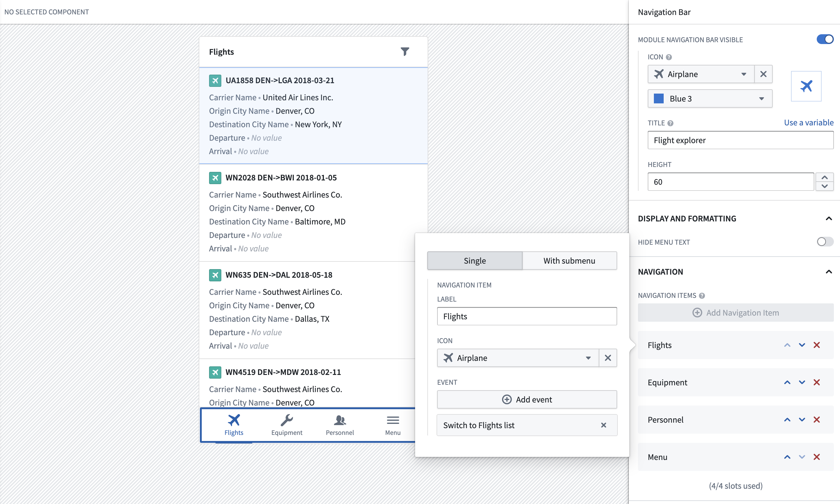Screen dimensions: 840x504
Task: Move Equipment item up
Action: (787, 382)
